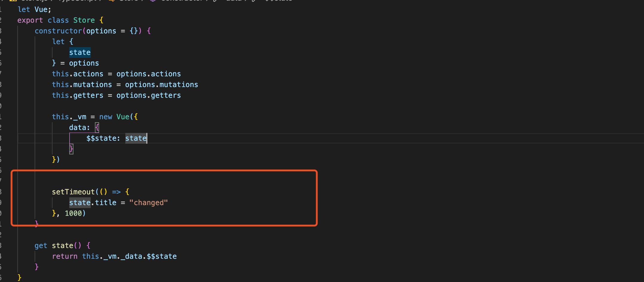Click the "changed" string literal
Image resolution: width=644 pixels, height=282 pixels.
click(x=149, y=203)
